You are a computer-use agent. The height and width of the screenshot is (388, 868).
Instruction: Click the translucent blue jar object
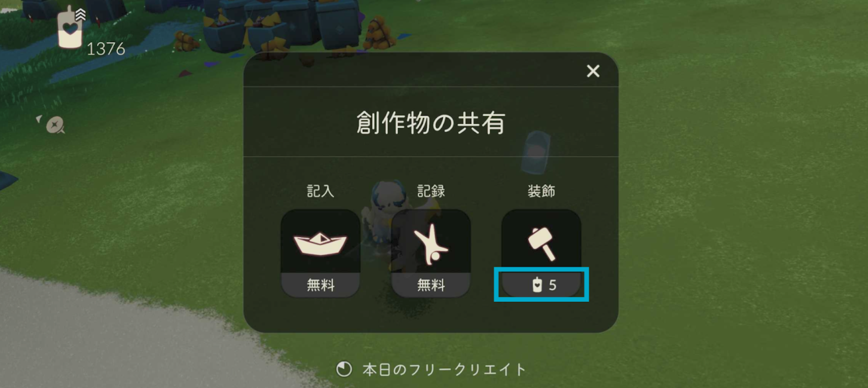[536, 152]
